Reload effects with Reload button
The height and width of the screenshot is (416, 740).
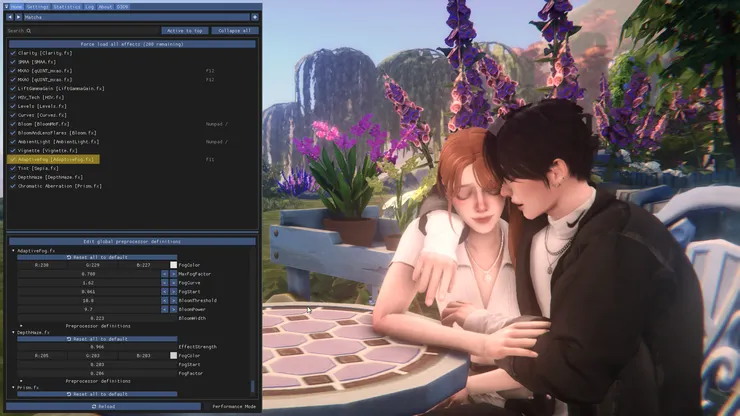point(103,406)
